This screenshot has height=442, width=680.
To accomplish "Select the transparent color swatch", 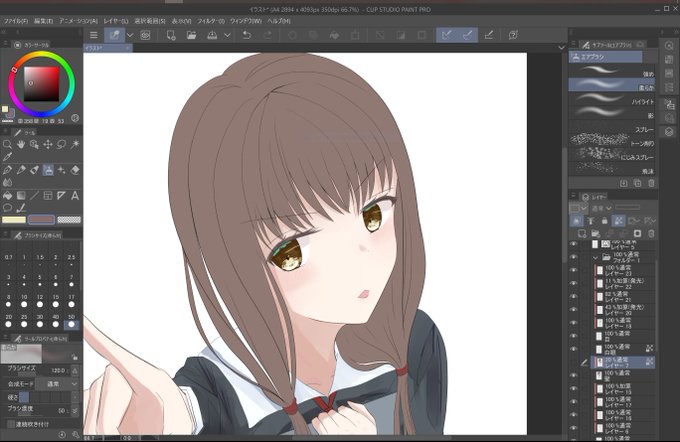I will tap(69, 220).
